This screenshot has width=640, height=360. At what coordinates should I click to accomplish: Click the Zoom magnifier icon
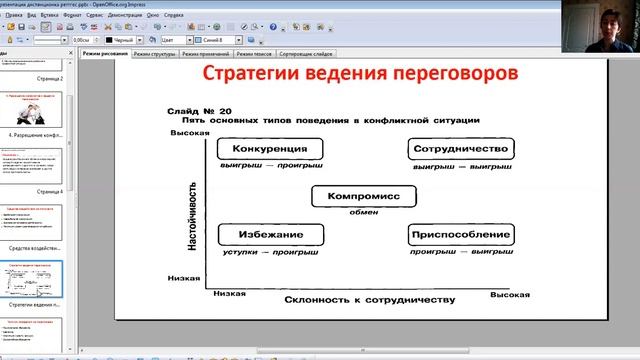pos(255,27)
